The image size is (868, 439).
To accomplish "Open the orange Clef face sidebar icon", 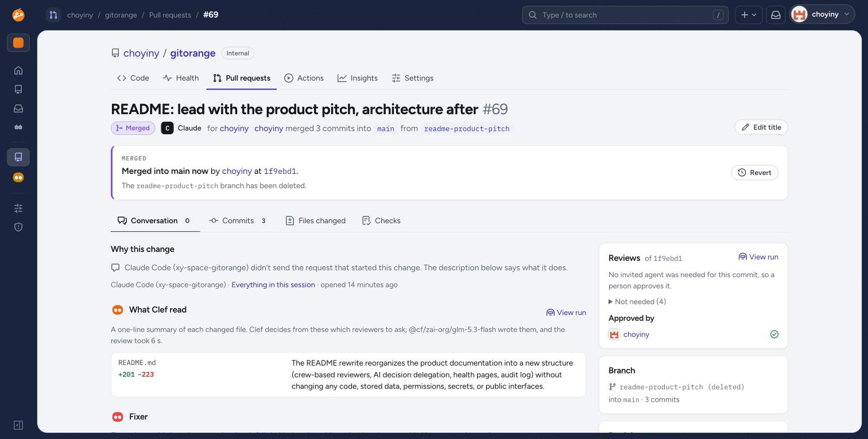I will click(18, 178).
